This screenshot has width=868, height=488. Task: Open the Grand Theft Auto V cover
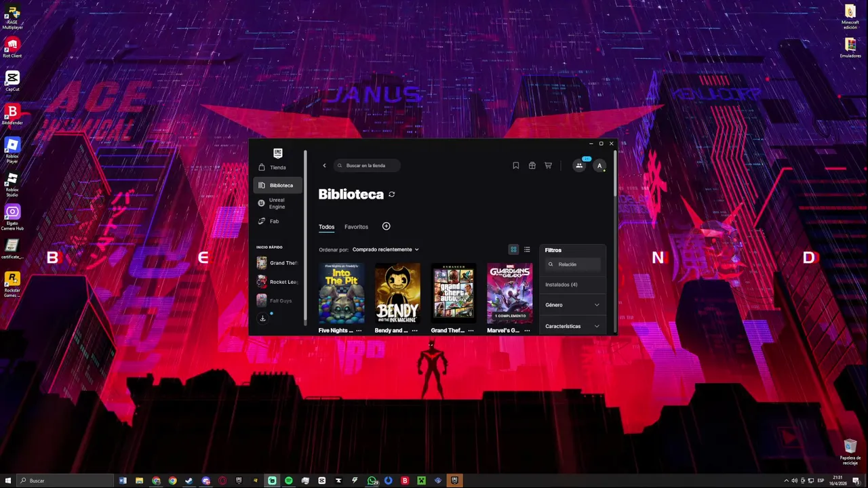[454, 293]
